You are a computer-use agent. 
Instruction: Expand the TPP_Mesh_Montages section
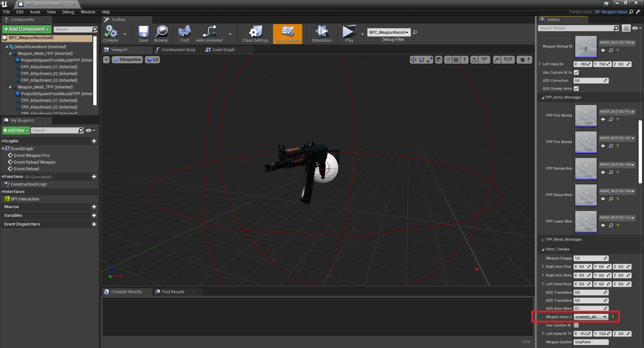tap(543, 240)
